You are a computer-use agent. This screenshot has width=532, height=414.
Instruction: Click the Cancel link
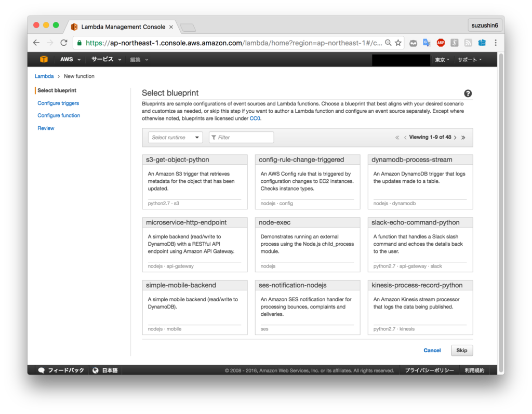click(432, 350)
